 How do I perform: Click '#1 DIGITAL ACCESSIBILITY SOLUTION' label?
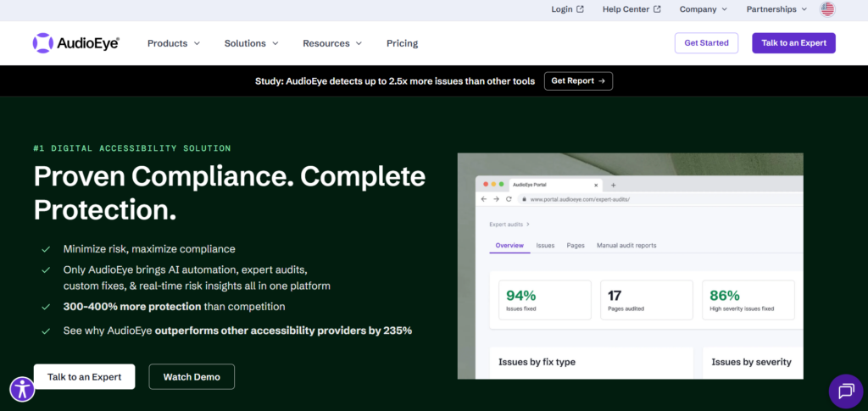pyautogui.click(x=132, y=148)
